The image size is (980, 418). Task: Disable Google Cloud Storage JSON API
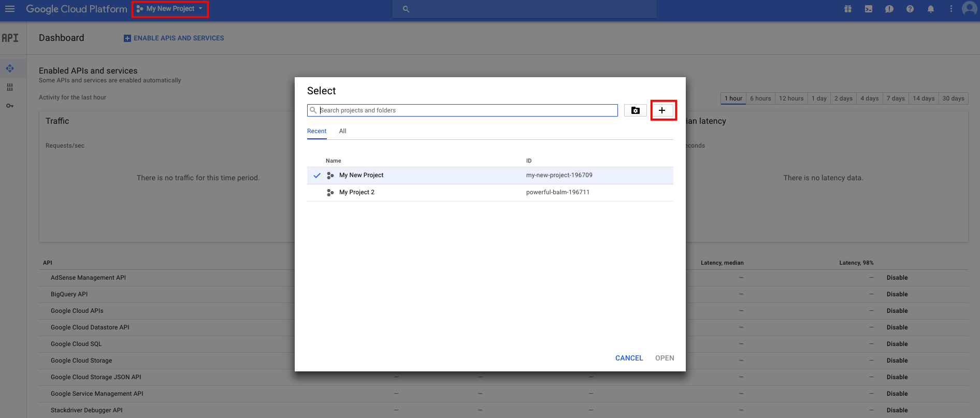[x=897, y=377]
